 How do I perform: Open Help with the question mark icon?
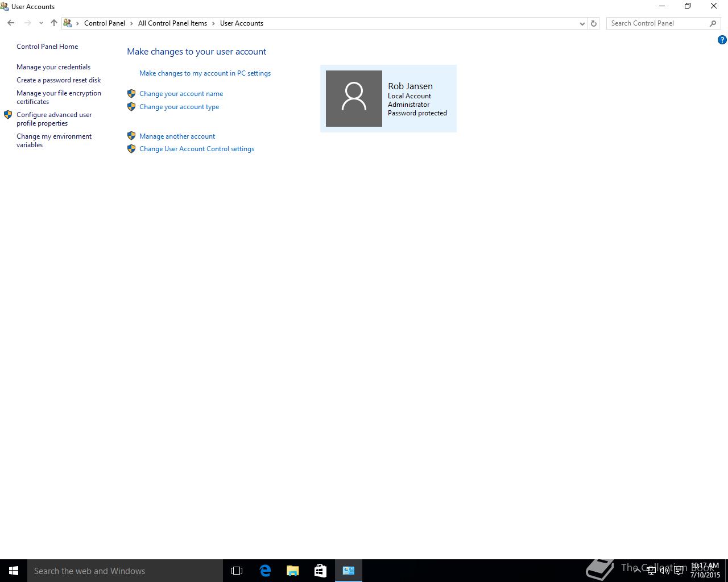pyautogui.click(x=722, y=40)
